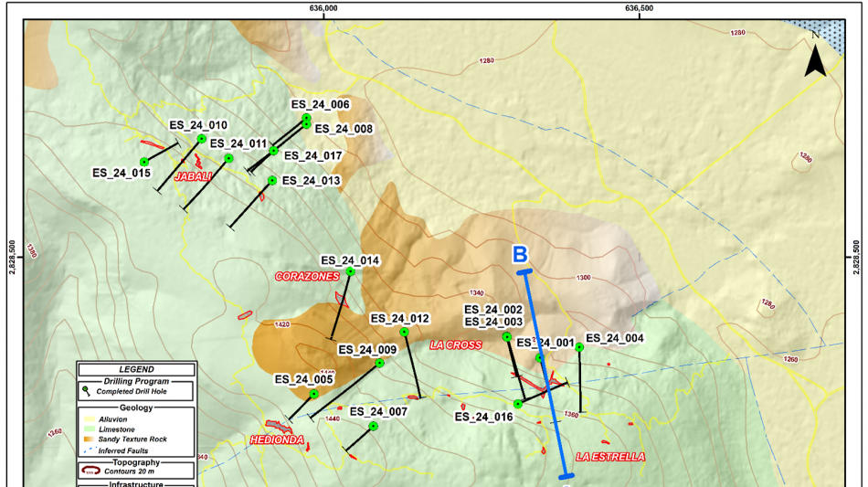Image resolution: width=868 pixels, height=487 pixels.
Task: Click the Completed Drill Hole legend symbol
Action: (86, 391)
